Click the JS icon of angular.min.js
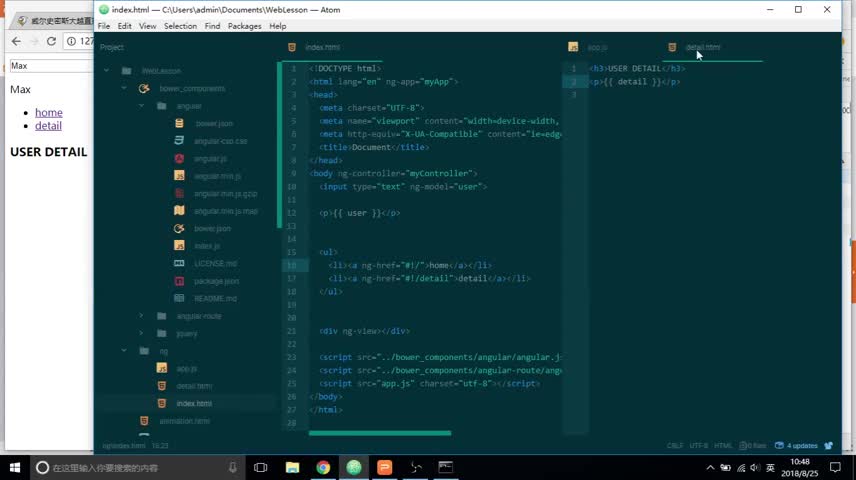The width and height of the screenshot is (856, 480). [179, 176]
